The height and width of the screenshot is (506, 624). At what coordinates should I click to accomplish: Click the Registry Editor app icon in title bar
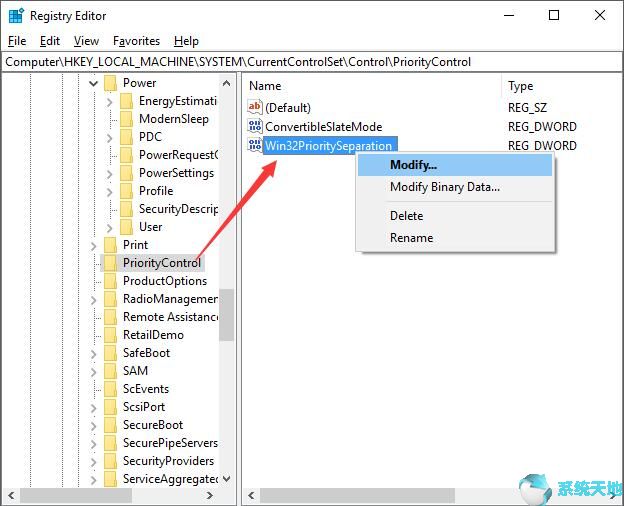[x=15, y=15]
